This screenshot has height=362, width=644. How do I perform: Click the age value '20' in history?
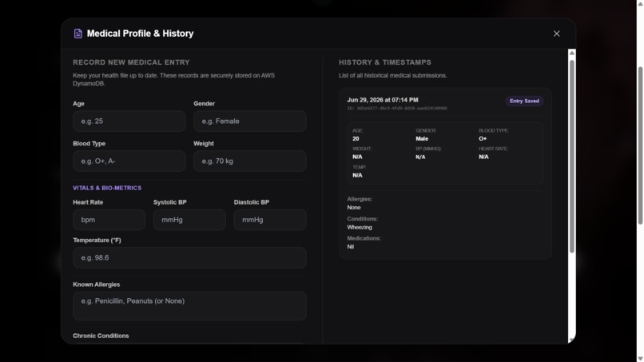(x=356, y=139)
